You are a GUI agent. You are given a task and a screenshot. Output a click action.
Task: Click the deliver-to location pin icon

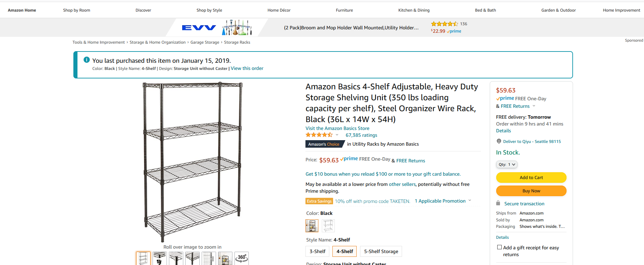(499, 141)
